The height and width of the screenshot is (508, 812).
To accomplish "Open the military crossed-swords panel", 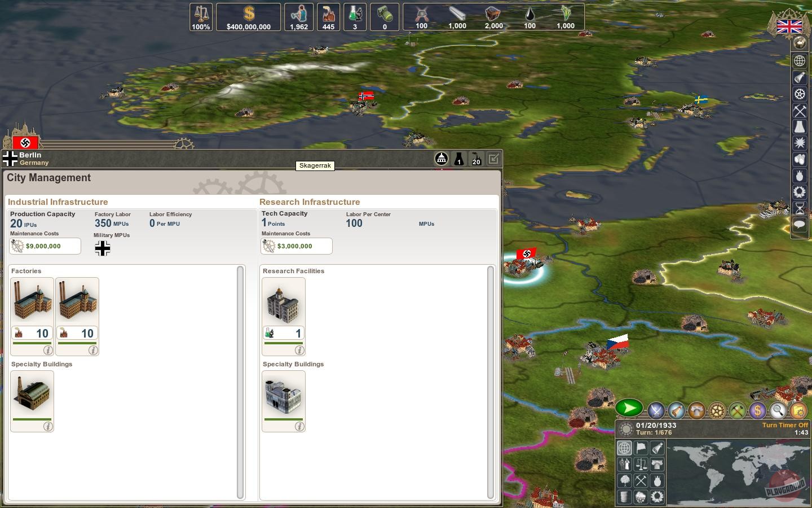I will 656,410.
